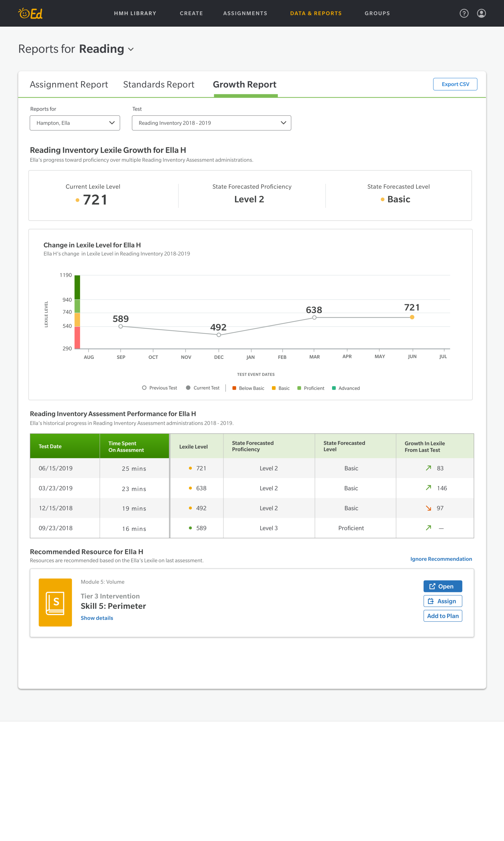Click the yellow Skill 5 book icon
Viewport: 504px width, 841px height.
pyautogui.click(x=55, y=602)
